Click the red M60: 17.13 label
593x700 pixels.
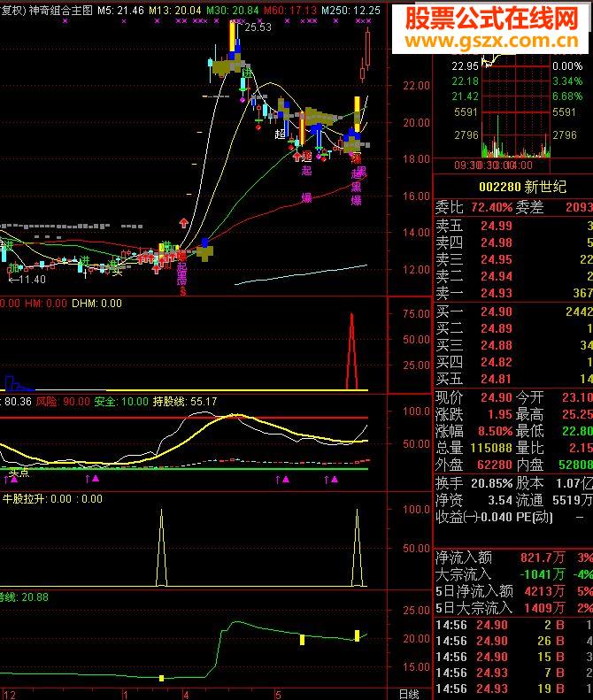(x=290, y=11)
